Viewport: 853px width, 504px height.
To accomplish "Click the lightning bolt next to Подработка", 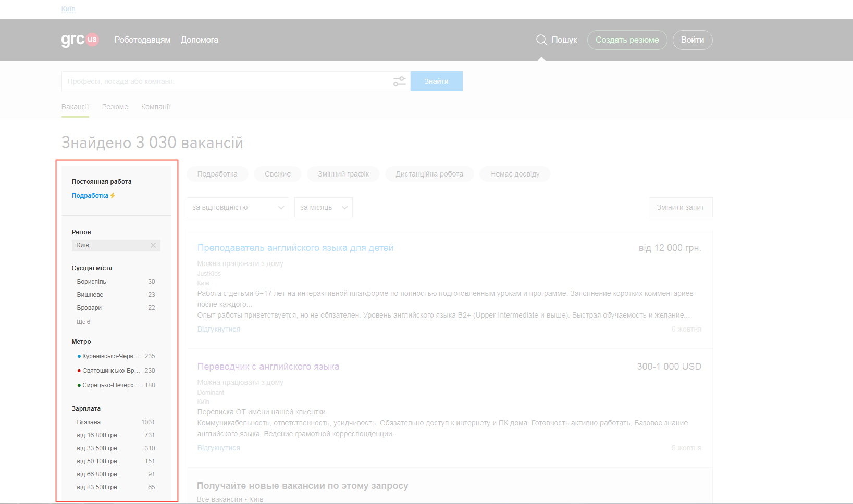I will 113,196.
